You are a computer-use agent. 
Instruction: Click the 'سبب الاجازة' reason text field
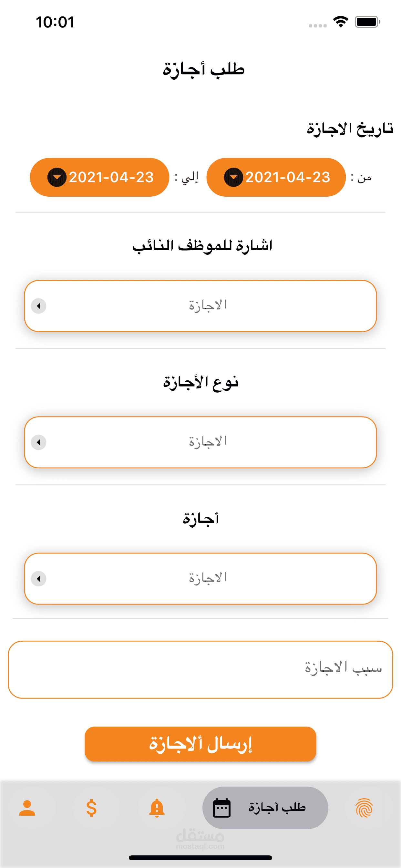pyautogui.click(x=200, y=669)
